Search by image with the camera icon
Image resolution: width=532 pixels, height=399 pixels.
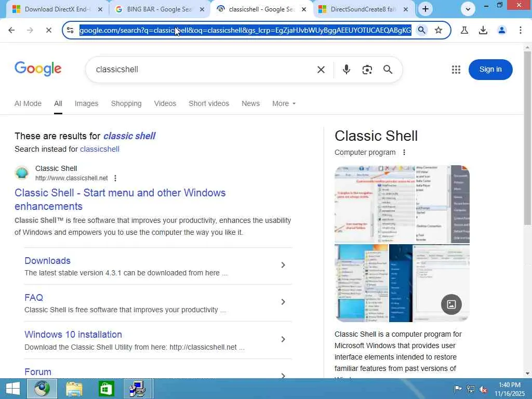tap(367, 70)
